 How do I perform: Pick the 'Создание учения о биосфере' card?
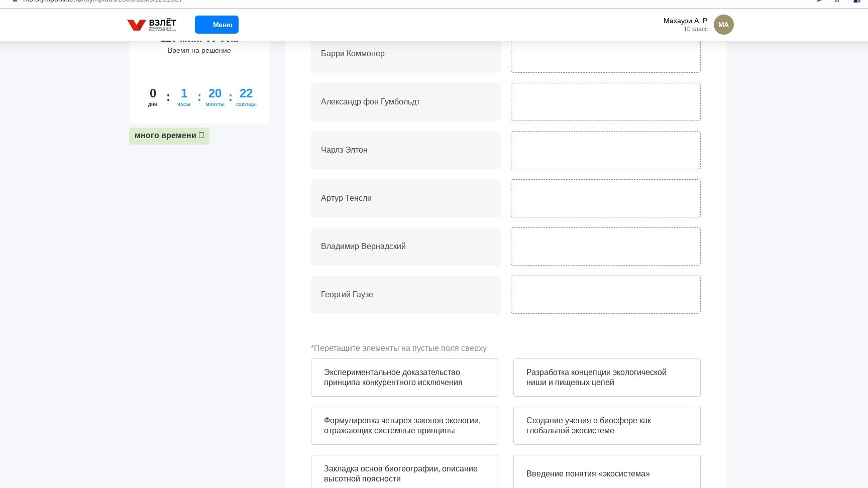607,426
